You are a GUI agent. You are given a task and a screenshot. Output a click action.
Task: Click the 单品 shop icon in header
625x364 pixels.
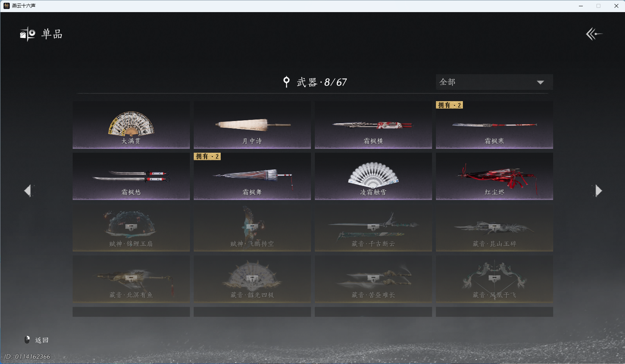tap(28, 34)
